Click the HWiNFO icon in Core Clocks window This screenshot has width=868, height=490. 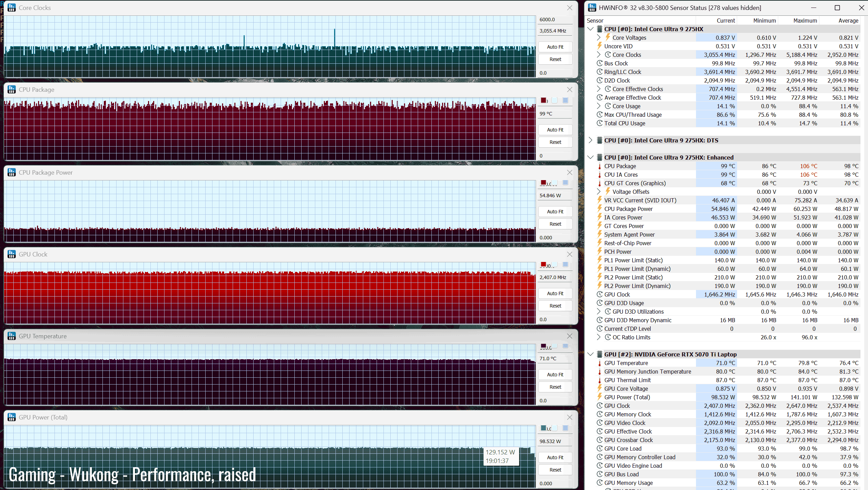[12, 8]
